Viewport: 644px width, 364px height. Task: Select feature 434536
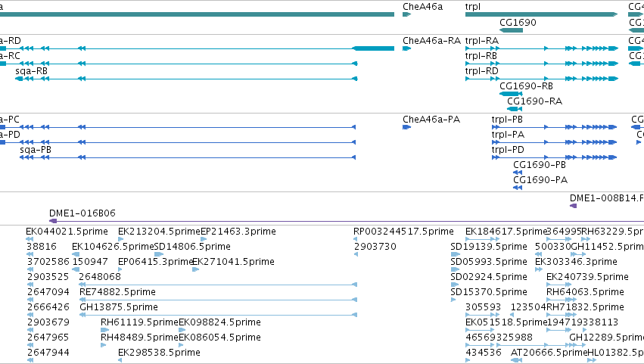coord(484,353)
